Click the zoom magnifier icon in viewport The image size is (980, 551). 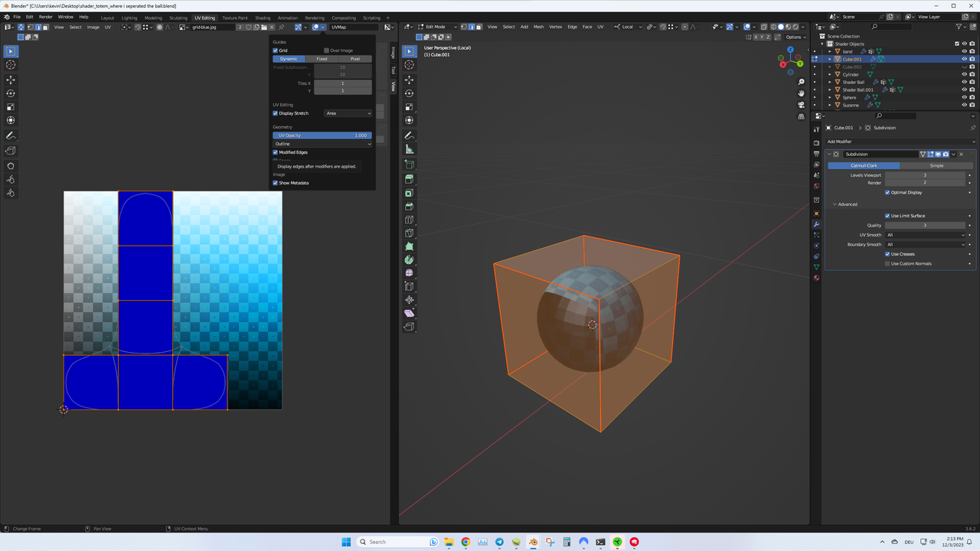[802, 82]
